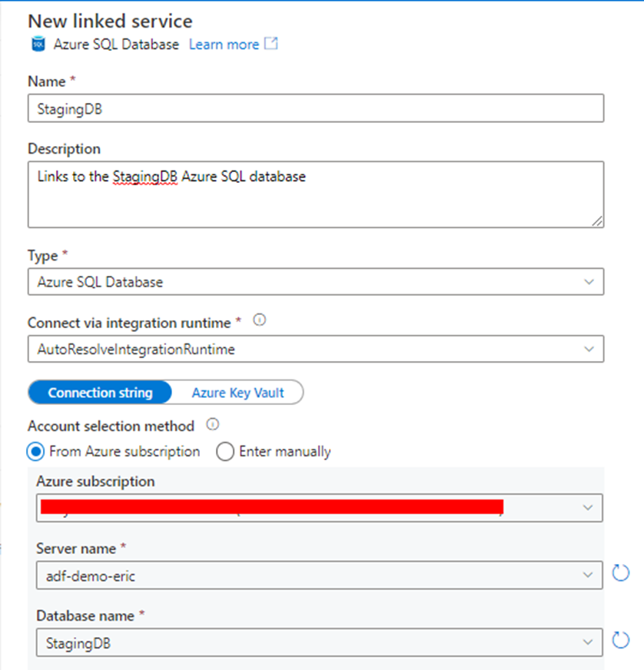
Task: Grab the Description box resize handle
Action: (x=597, y=221)
